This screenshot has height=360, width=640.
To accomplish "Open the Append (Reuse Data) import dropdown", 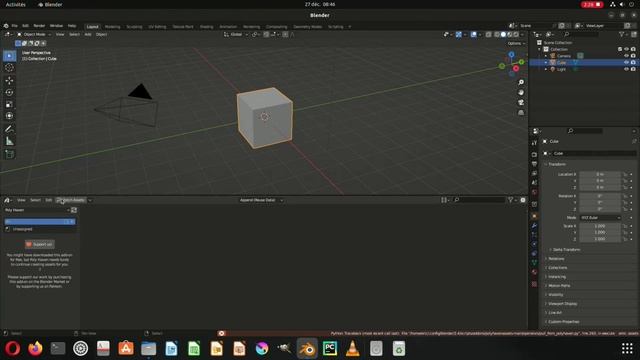I will [x=261, y=200].
